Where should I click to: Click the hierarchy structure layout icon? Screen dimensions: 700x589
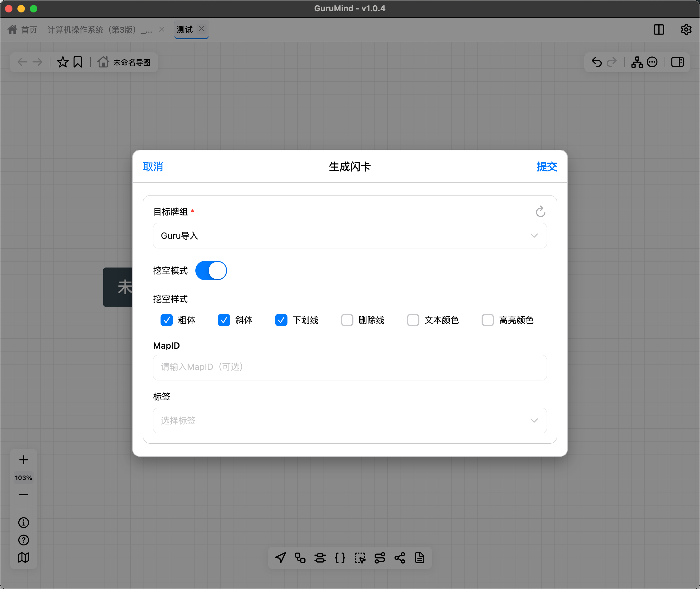click(x=637, y=62)
